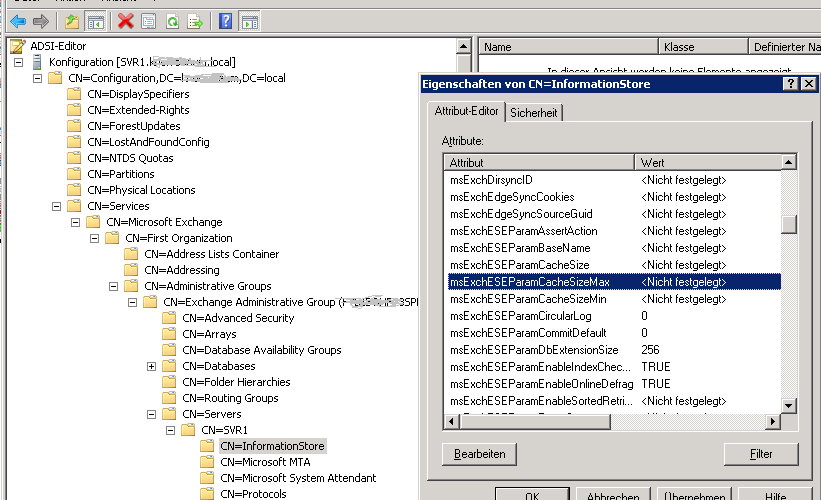Screen dimensions: 821x500
Task: Select the Attribut-Editor tab
Action: coord(466,111)
